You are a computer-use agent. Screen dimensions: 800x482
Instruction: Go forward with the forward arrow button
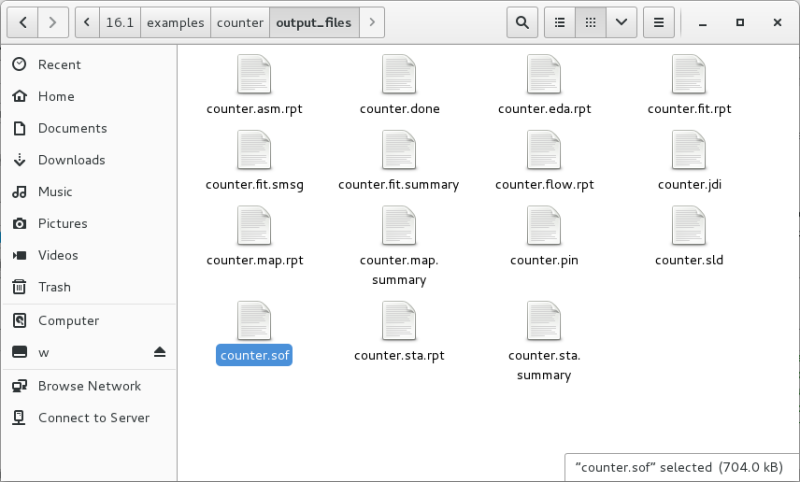tap(53, 22)
